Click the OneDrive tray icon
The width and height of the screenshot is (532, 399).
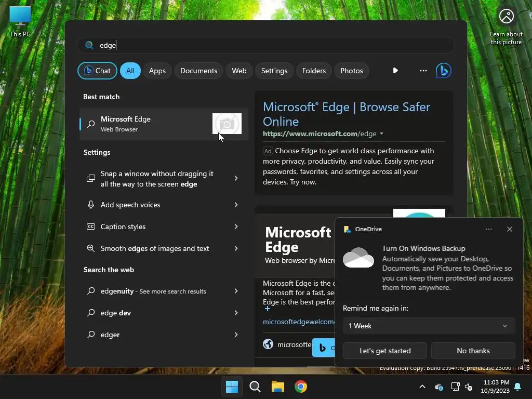point(438,387)
